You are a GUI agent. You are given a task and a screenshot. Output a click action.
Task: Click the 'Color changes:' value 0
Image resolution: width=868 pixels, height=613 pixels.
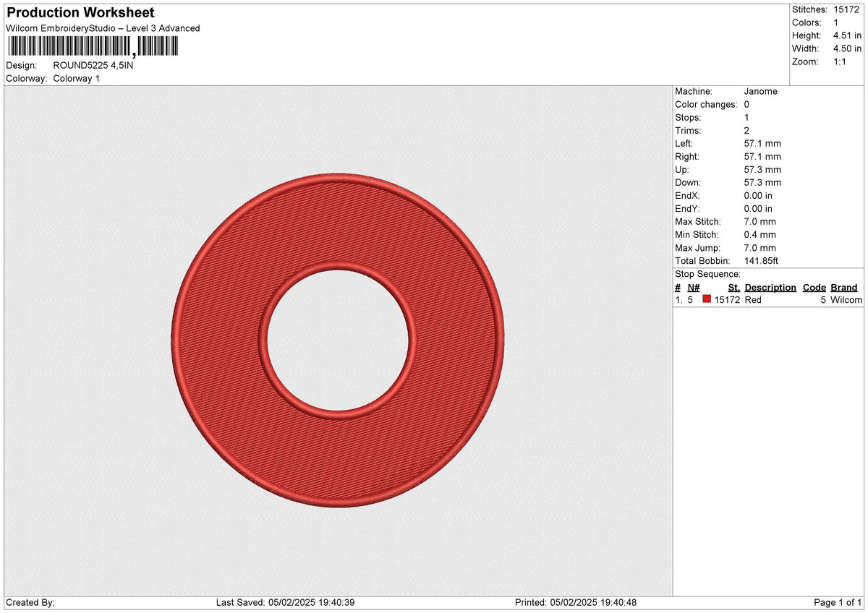click(x=746, y=104)
